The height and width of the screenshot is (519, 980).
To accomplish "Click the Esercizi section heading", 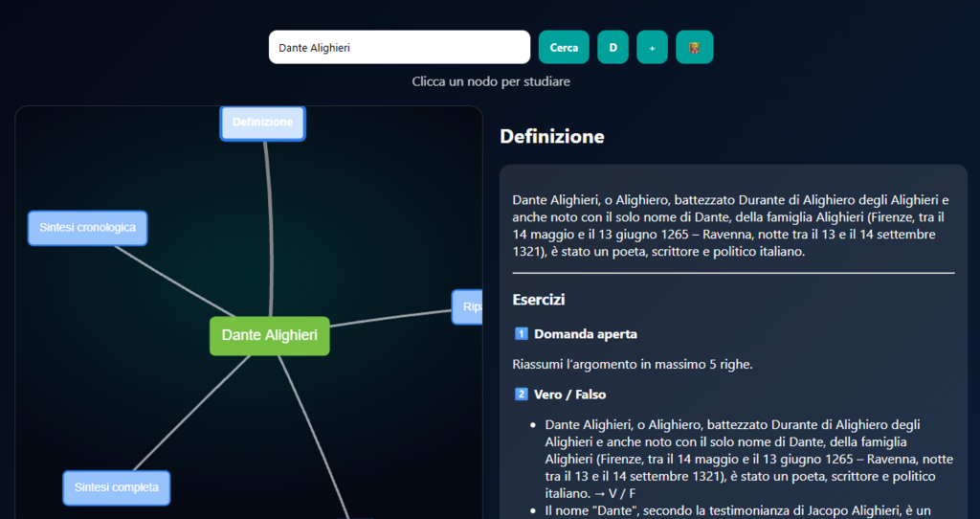I will click(539, 300).
